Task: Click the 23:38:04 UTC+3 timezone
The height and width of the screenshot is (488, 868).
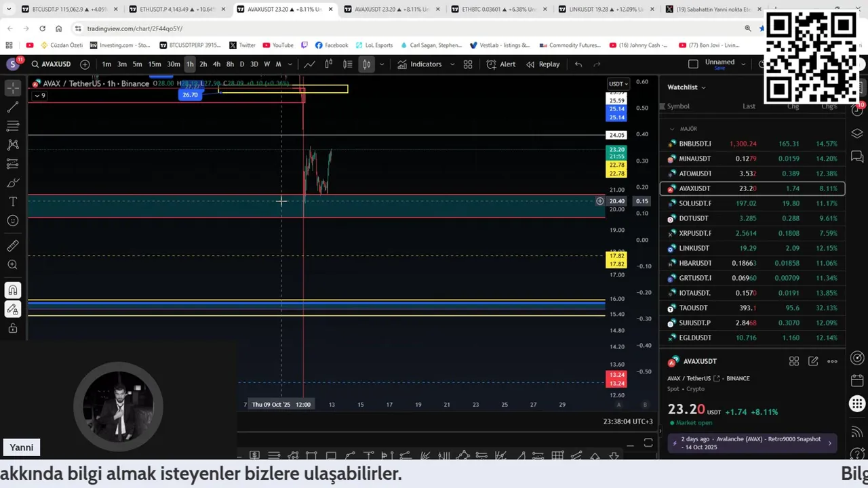Action: pyautogui.click(x=628, y=422)
